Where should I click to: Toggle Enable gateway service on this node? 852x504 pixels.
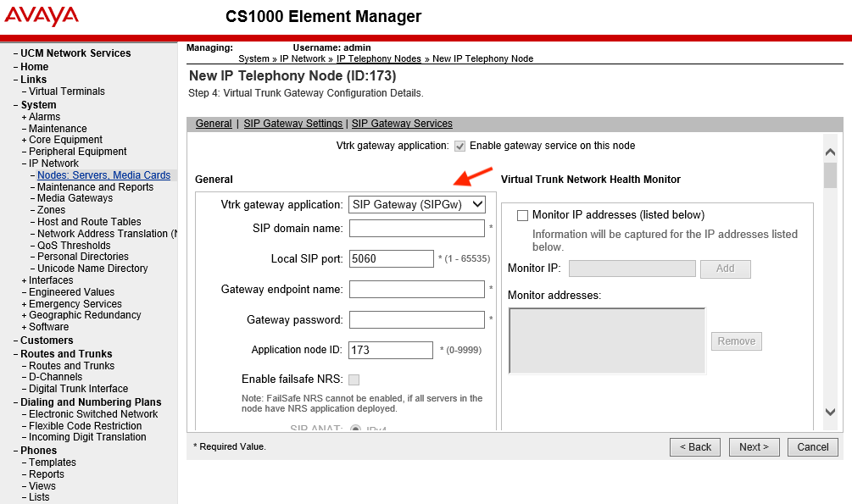pyautogui.click(x=460, y=146)
